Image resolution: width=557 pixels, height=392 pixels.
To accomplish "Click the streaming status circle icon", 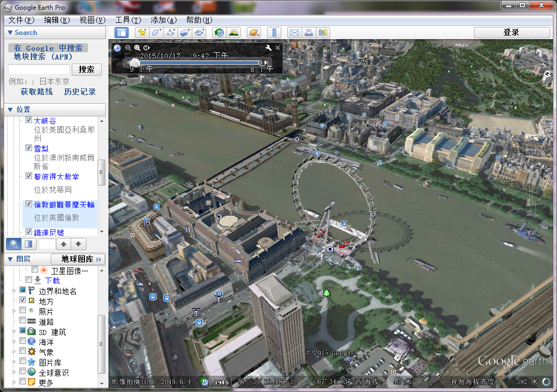I will pos(546,382).
